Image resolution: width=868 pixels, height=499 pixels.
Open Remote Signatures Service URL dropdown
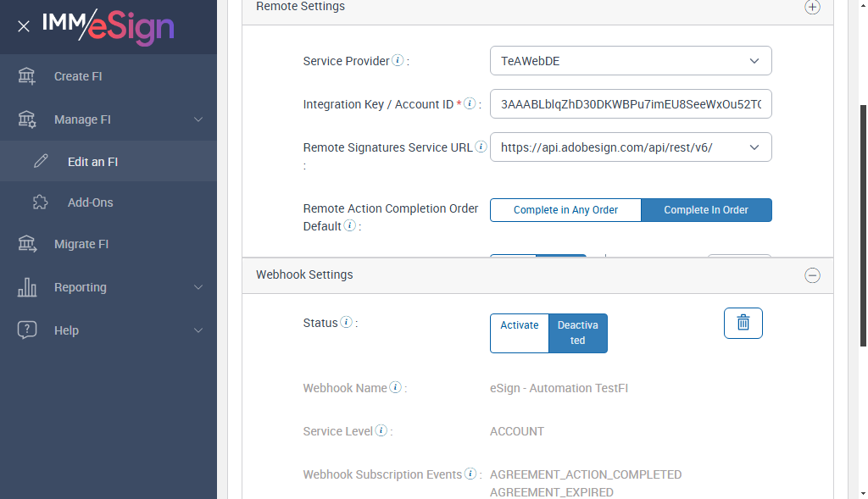[x=631, y=147]
